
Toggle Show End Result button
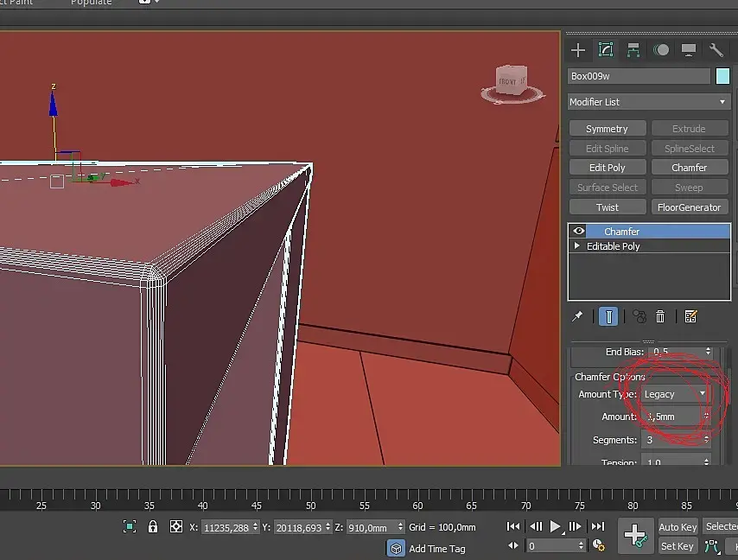(608, 317)
